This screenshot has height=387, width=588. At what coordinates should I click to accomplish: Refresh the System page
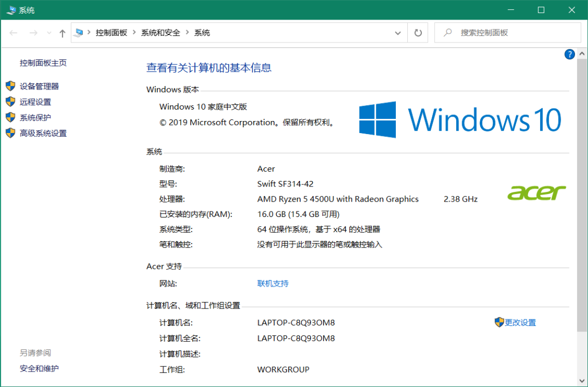coord(418,33)
